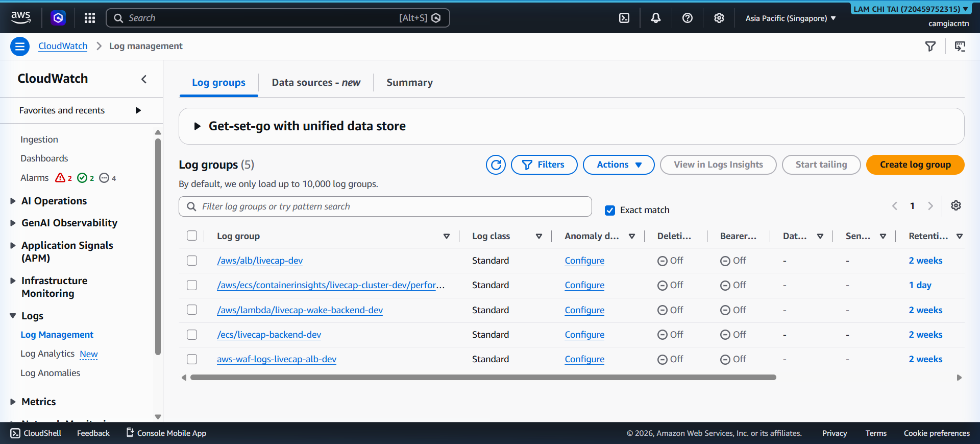Viewport: 980px width, 444px height.
Task: Open Dashboards in sidebar
Action: point(44,158)
